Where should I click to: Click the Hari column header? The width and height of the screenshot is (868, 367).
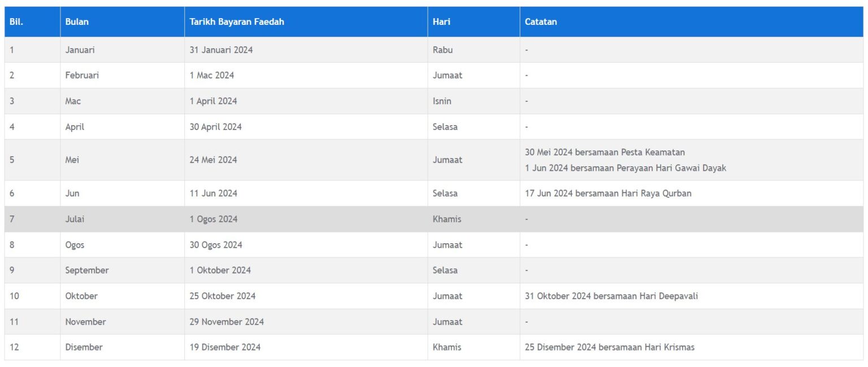441,22
